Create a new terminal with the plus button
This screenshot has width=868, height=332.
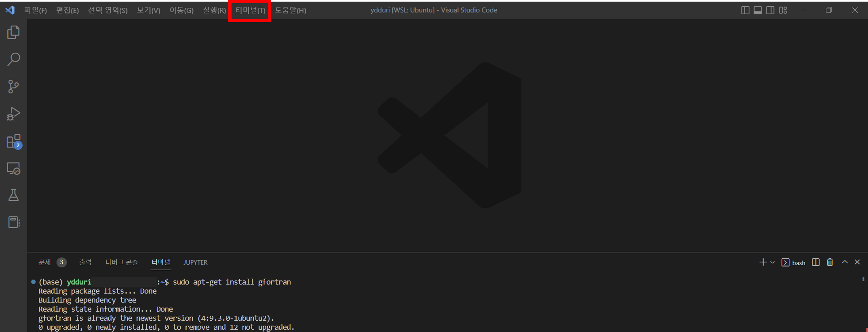pyautogui.click(x=763, y=262)
